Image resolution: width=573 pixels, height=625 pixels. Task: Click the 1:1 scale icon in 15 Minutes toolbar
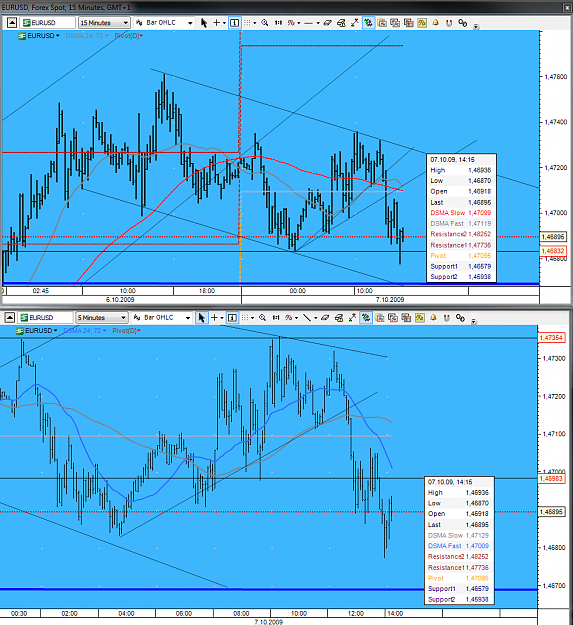[x=278, y=23]
